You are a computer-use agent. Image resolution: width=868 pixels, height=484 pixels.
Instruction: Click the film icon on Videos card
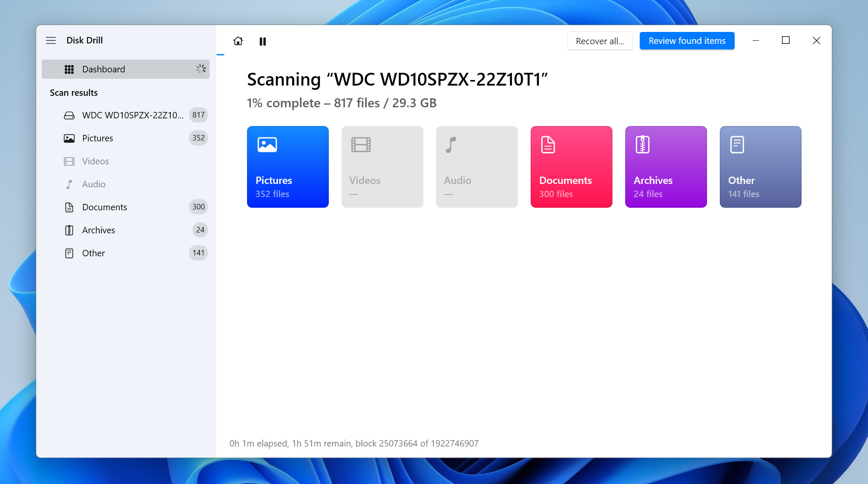pos(361,145)
